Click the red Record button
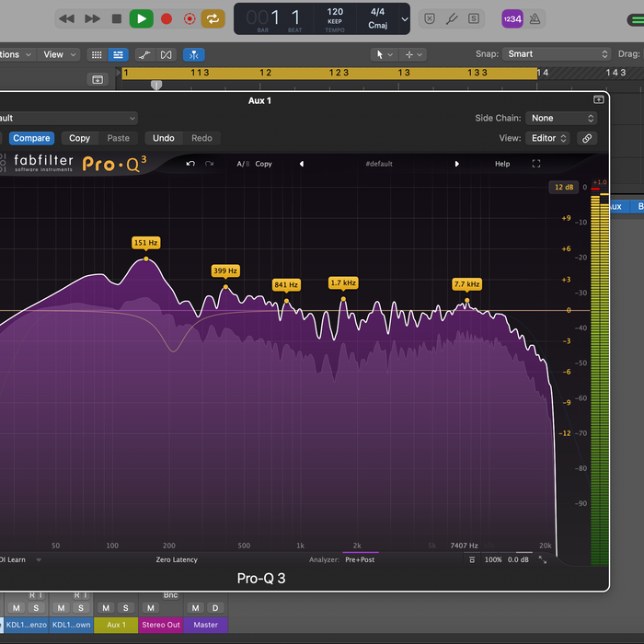The width and height of the screenshot is (644, 644). 167,19
